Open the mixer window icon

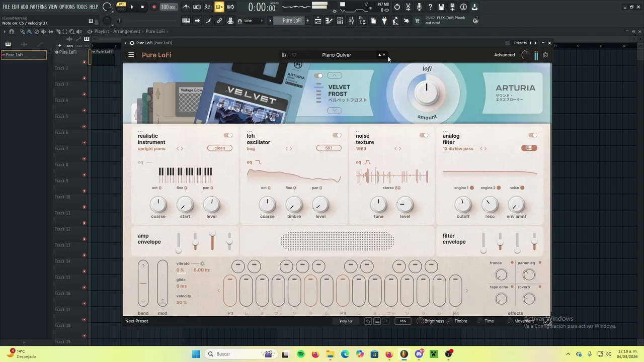351,21
